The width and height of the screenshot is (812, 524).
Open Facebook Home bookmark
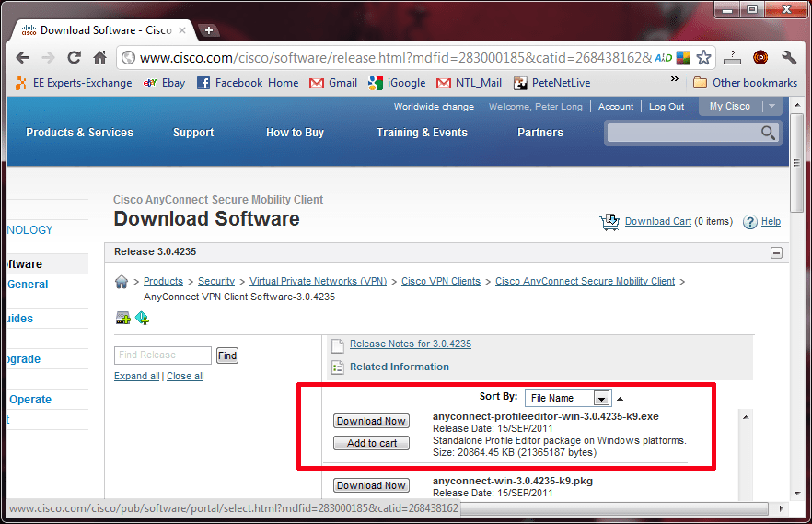point(248,83)
